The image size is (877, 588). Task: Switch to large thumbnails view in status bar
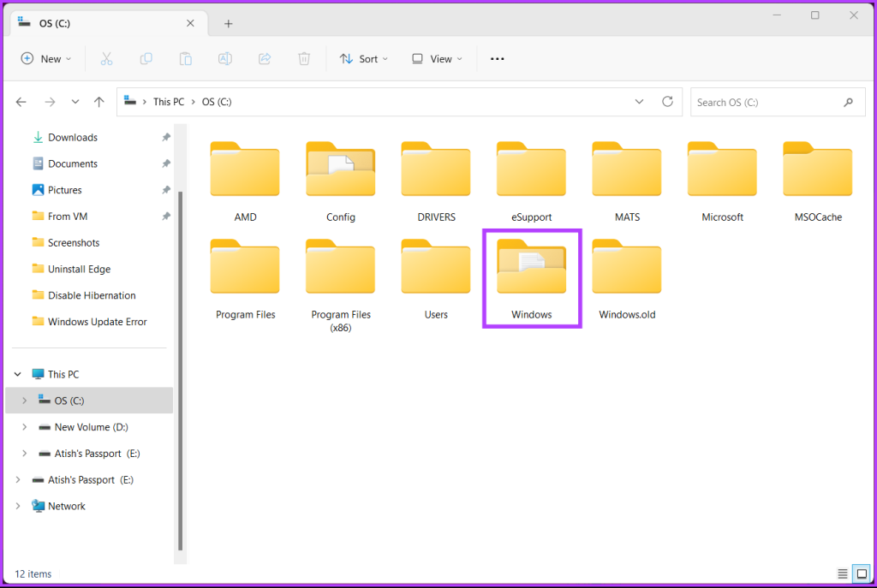(861, 573)
